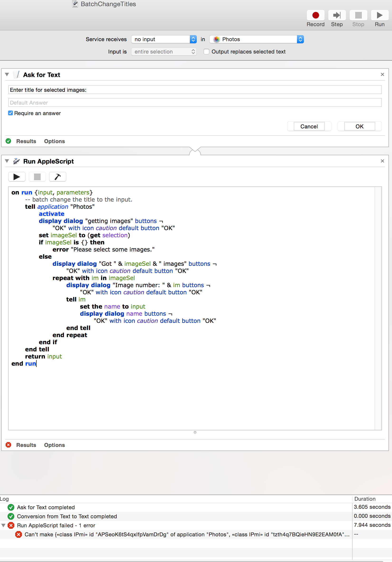Collapse the Ask for Text action
Screen dimensions: 392x562
(x=7, y=74)
